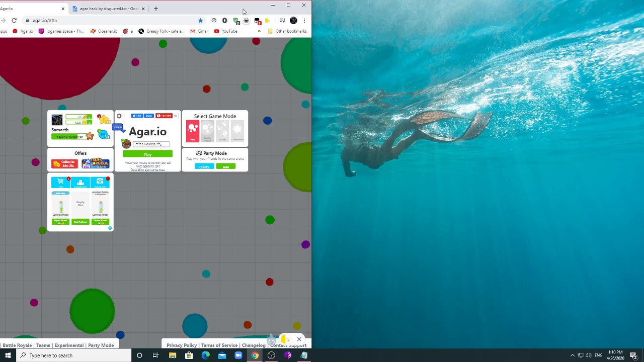Click the YouTube subscribe button

tap(164, 116)
